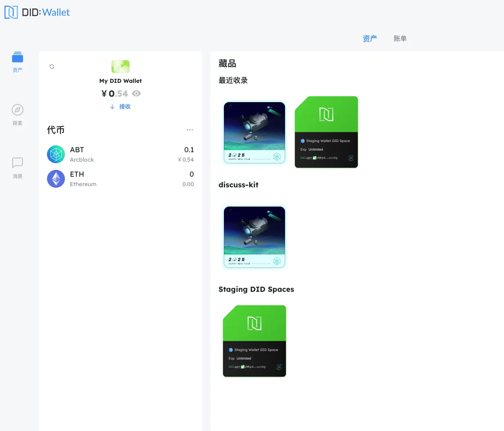
Task: Click the ABT amount 0.1
Action: point(189,150)
